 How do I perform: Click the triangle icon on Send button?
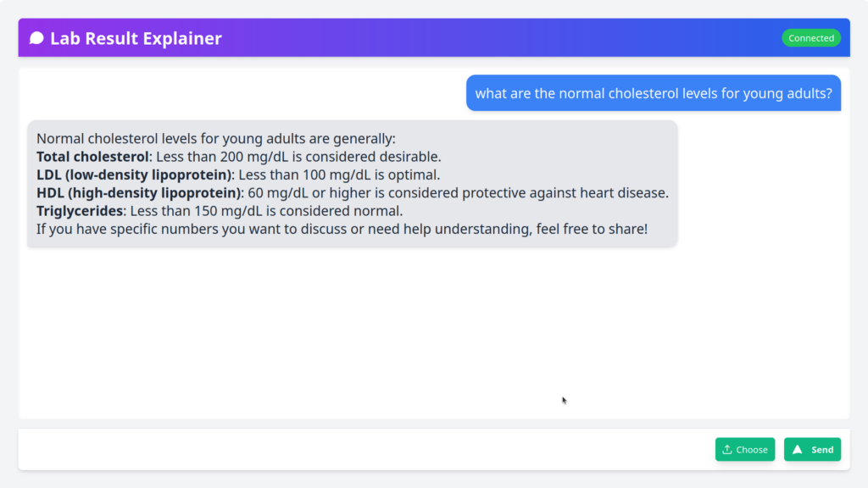(797, 450)
